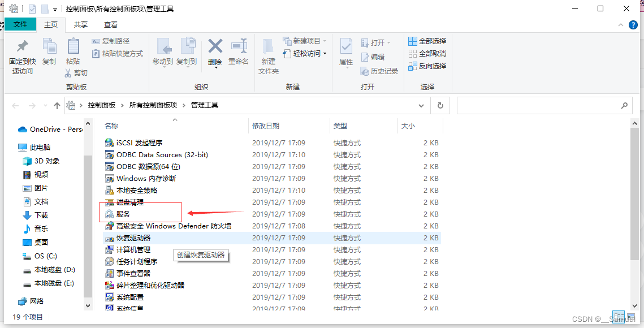Select Copy path in clipboard group
This screenshot has height=328, width=644.
[x=110, y=41]
